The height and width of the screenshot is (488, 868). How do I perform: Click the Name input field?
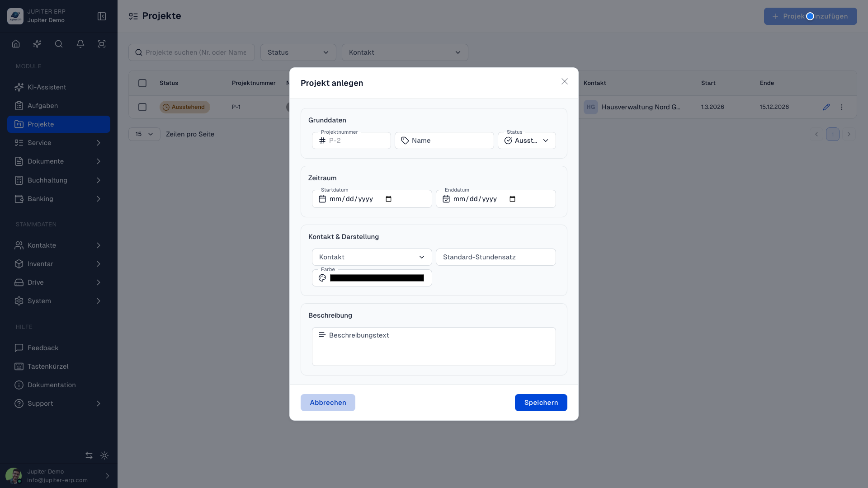point(444,141)
